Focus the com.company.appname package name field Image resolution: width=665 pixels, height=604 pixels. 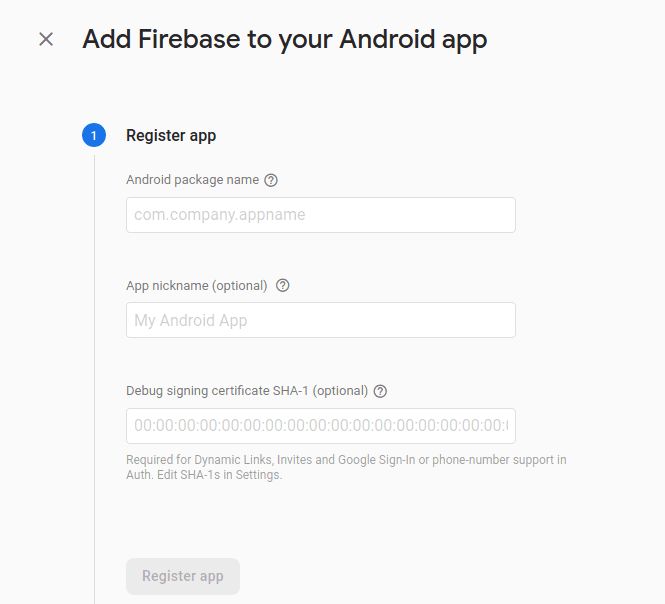tap(320, 215)
